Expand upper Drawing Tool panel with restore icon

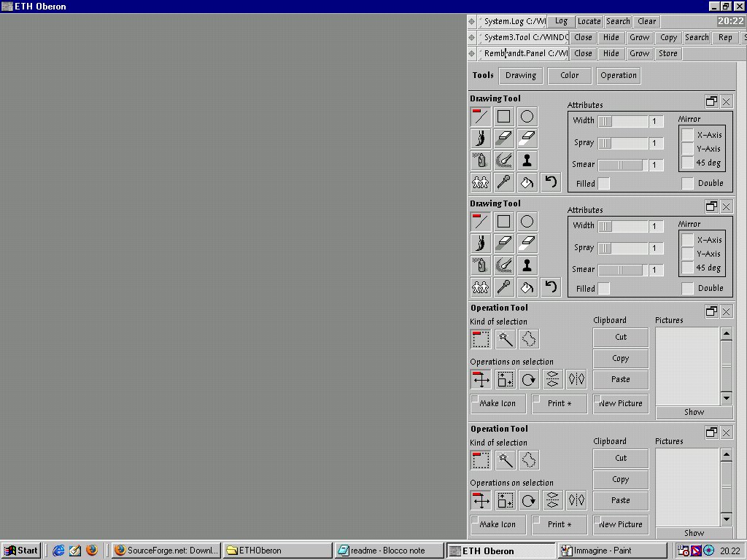(711, 101)
